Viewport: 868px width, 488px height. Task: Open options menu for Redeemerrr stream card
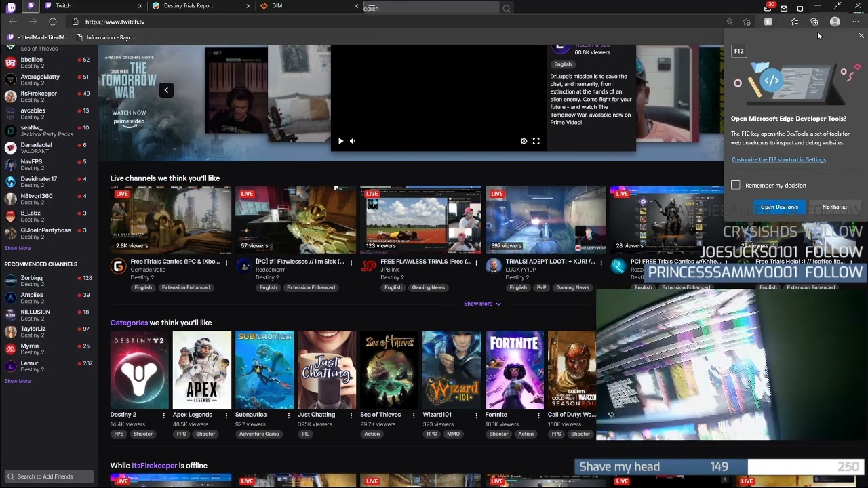[351, 263]
